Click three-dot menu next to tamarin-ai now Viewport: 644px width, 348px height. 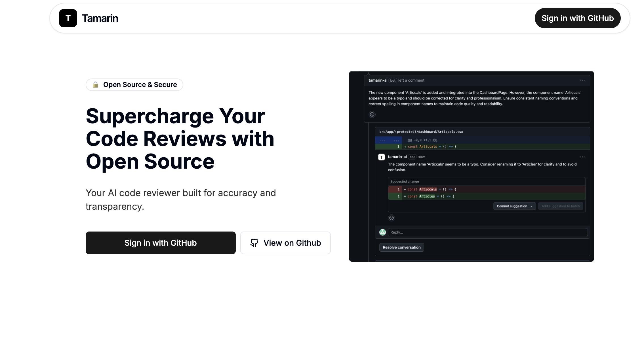582,157
